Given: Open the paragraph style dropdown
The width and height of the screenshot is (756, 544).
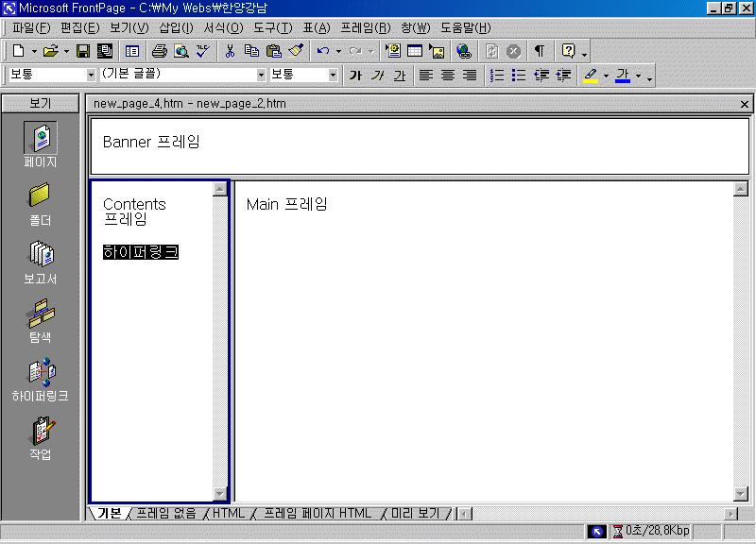Looking at the screenshot, I should pyautogui.click(x=91, y=75).
